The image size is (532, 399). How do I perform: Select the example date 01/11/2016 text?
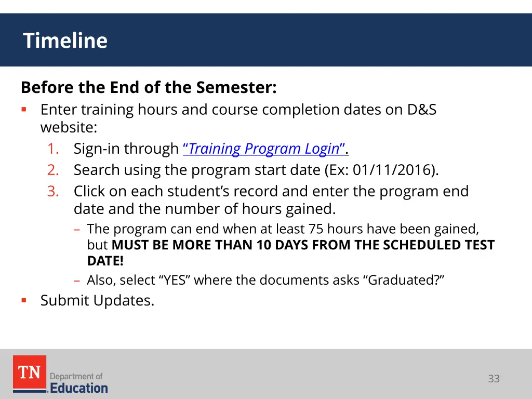click(x=392, y=170)
